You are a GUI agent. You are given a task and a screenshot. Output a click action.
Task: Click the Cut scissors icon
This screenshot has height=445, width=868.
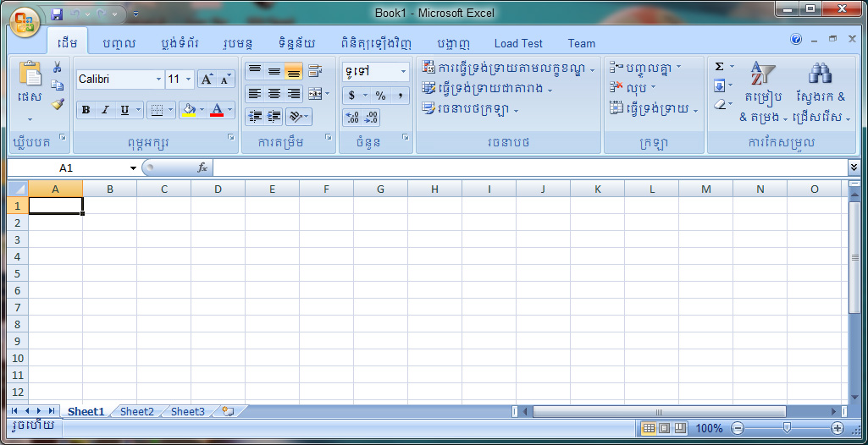57,68
